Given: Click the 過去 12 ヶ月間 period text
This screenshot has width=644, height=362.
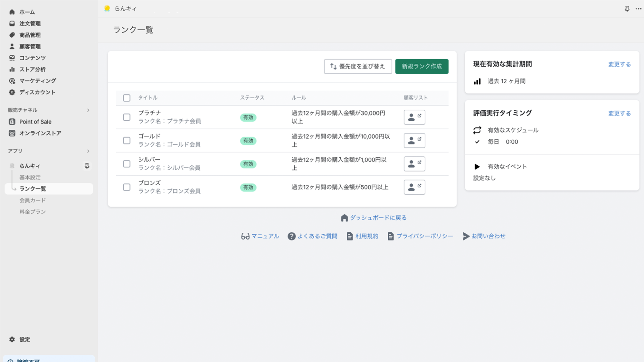Looking at the screenshot, I should pyautogui.click(x=507, y=81).
